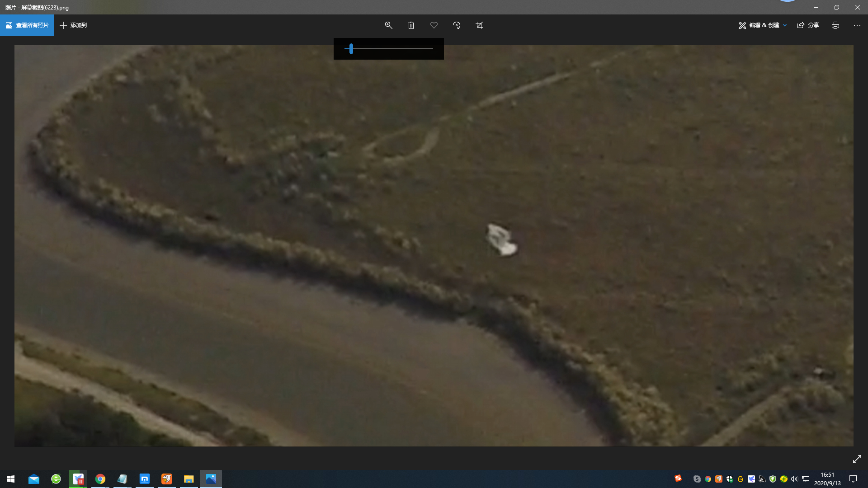Open Maxthon browser on taskbar
This screenshot has width=868, height=488.
point(145,479)
